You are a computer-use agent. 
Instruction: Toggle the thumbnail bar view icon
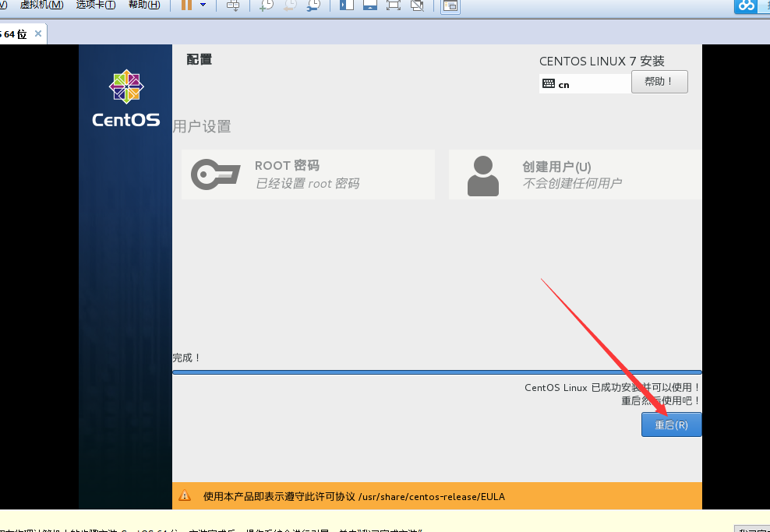coord(370,5)
